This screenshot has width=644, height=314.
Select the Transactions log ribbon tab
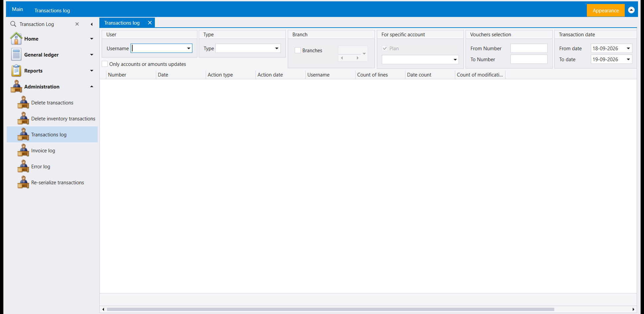[x=52, y=10]
